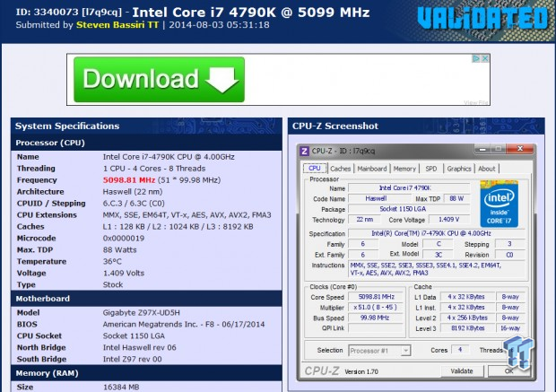Click the Technology 22 nm field
Viewport: 556px width, 392px height.
(x=364, y=220)
